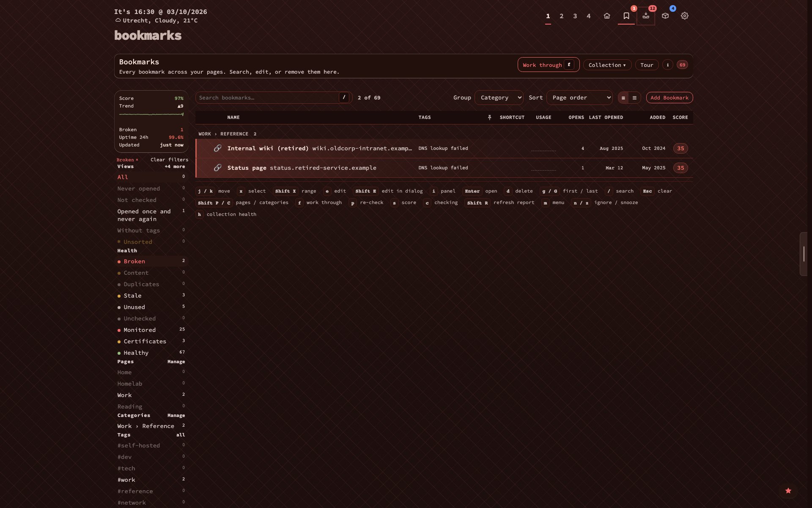Select the Status page bookmark name

coord(247,168)
